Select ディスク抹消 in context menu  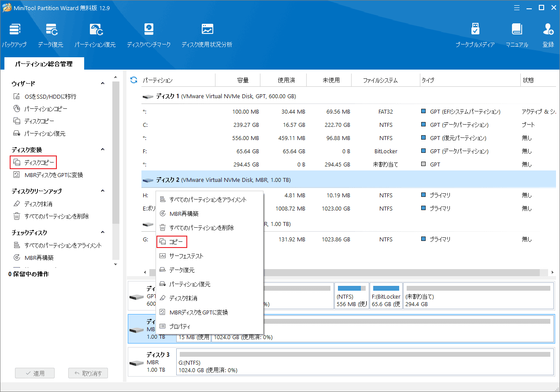tap(209, 298)
